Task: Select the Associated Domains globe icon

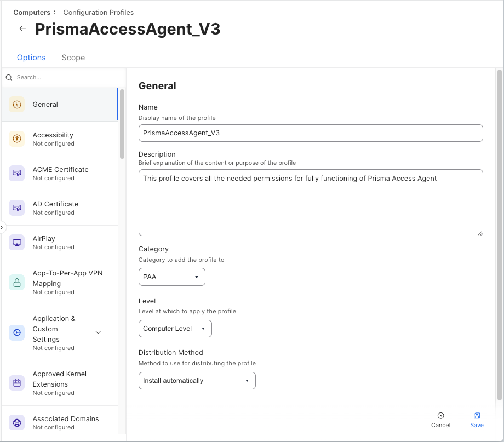Action: pos(17,423)
